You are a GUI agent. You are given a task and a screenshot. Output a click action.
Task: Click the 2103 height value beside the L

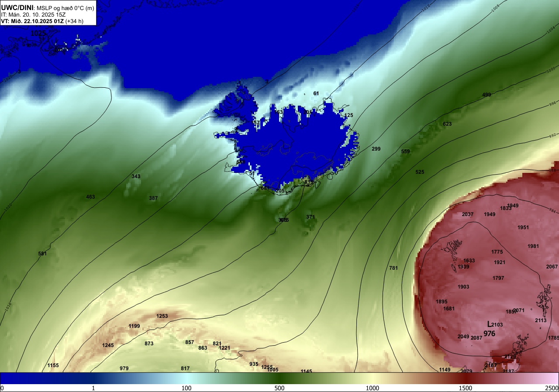click(497, 325)
